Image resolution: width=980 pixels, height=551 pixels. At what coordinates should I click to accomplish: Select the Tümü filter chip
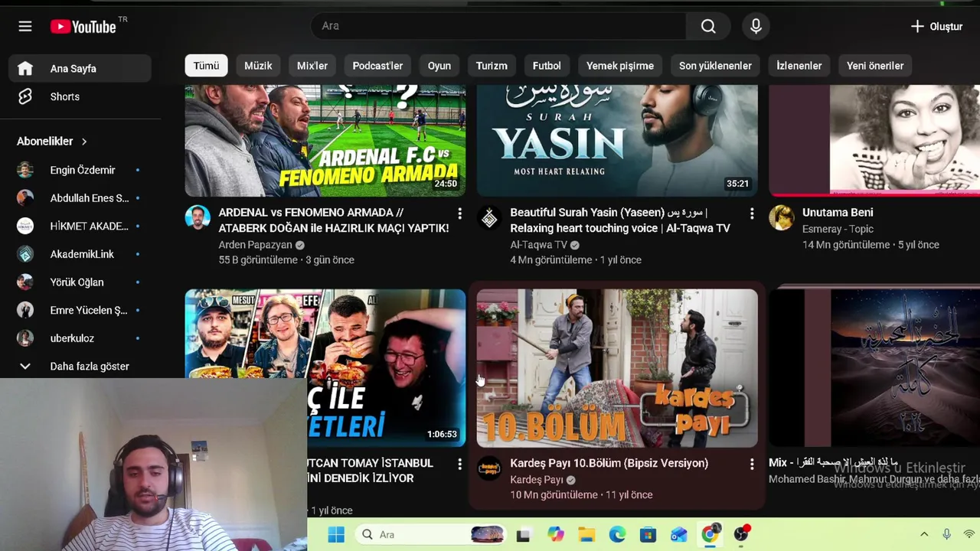pyautogui.click(x=206, y=66)
